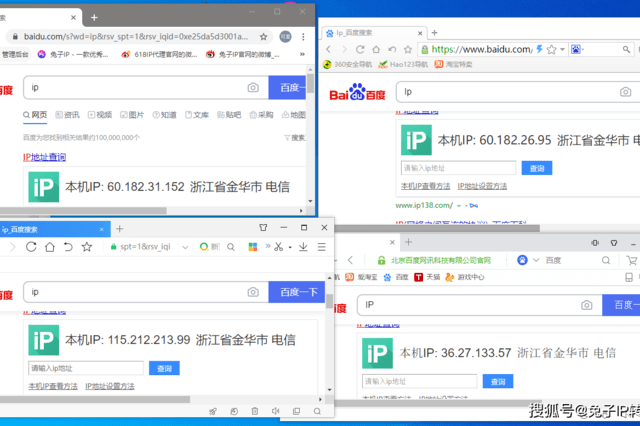Viewport: 640px width, 426px height.
Task: Go home in bottom-left browser
Action: click(50, 247)
